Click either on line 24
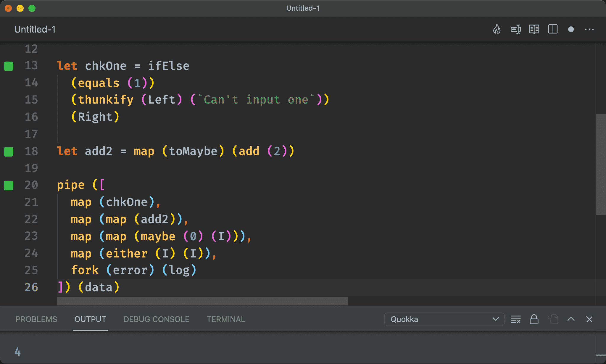The height and width of the screenshot is (364, 606). pos(127,254)
